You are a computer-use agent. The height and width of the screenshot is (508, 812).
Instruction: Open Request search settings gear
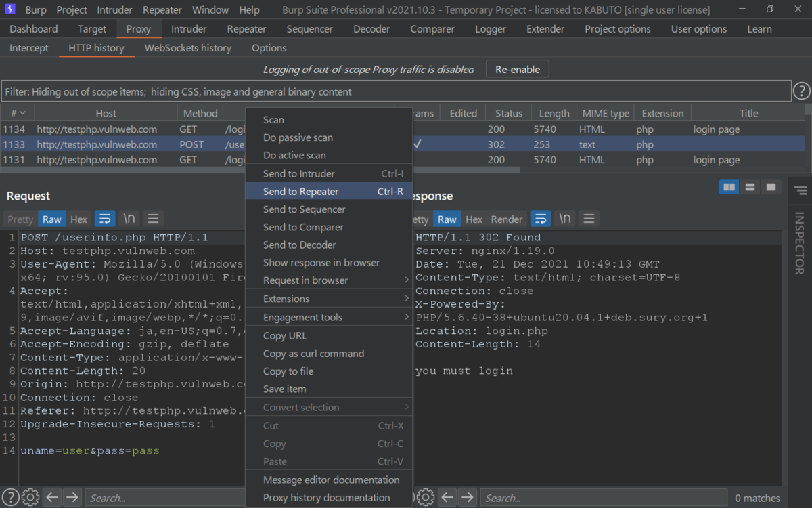[x=30, y=496]
